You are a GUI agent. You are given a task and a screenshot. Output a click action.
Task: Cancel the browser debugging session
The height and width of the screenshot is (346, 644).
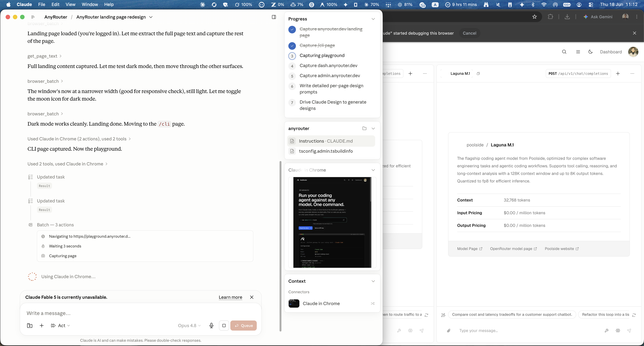pos(469,33)
